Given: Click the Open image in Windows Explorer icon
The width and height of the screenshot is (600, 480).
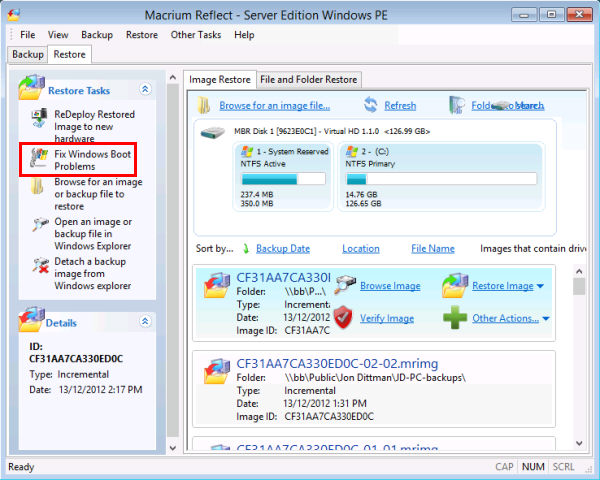Looking at the screenshot, I should [40, 224].
